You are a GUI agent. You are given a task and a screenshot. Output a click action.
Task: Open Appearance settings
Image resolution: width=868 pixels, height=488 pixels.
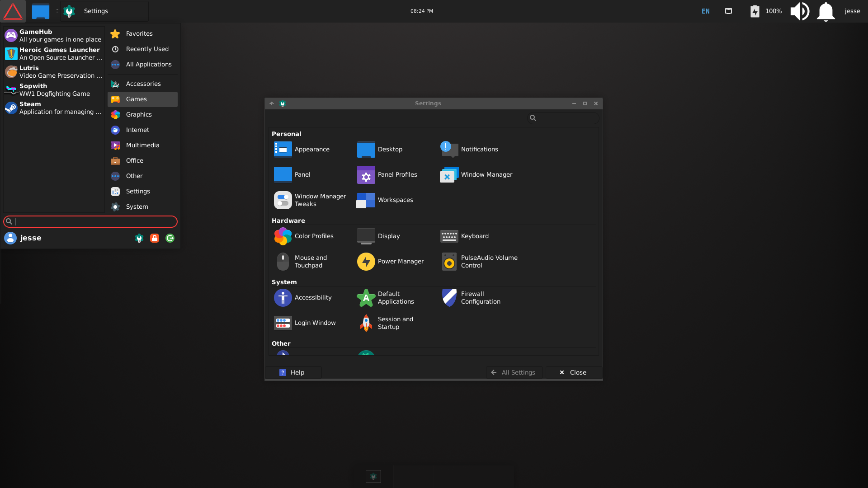click(x=302, y=149)
